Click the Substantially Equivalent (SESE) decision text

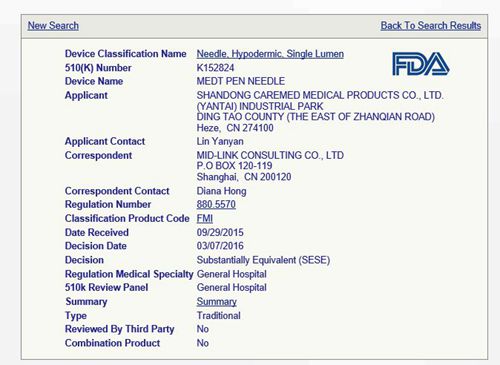263,260
